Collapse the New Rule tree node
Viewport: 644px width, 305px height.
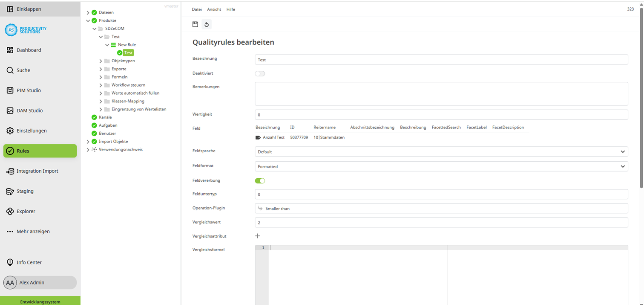coord(107,45)
